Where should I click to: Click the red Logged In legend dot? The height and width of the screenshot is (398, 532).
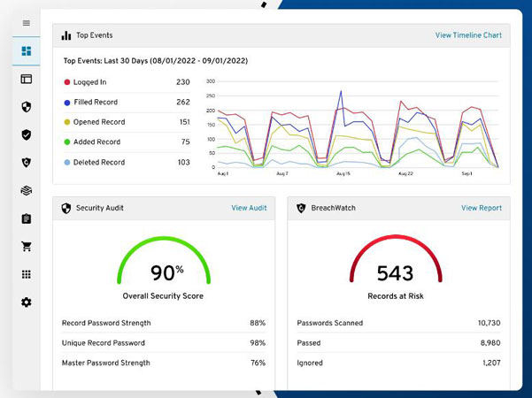point(66,82)
